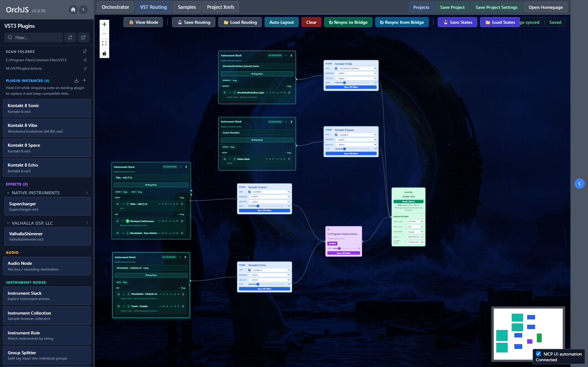The height and width of the screenshot is (367, 588).
Task: Open the Project Xrefs tab
Action: click(x=221, y=7)
